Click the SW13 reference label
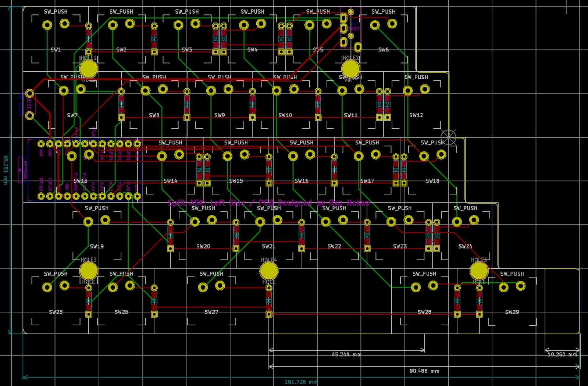588x386 pixels. point(80,181)
